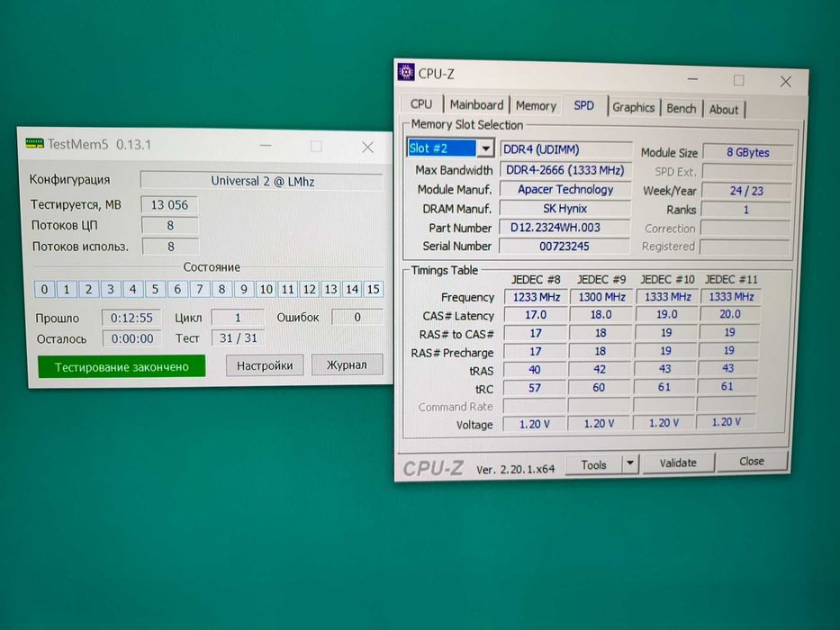Click the Цикл cycle value 1
840x630 pixels.
point(238,317)
